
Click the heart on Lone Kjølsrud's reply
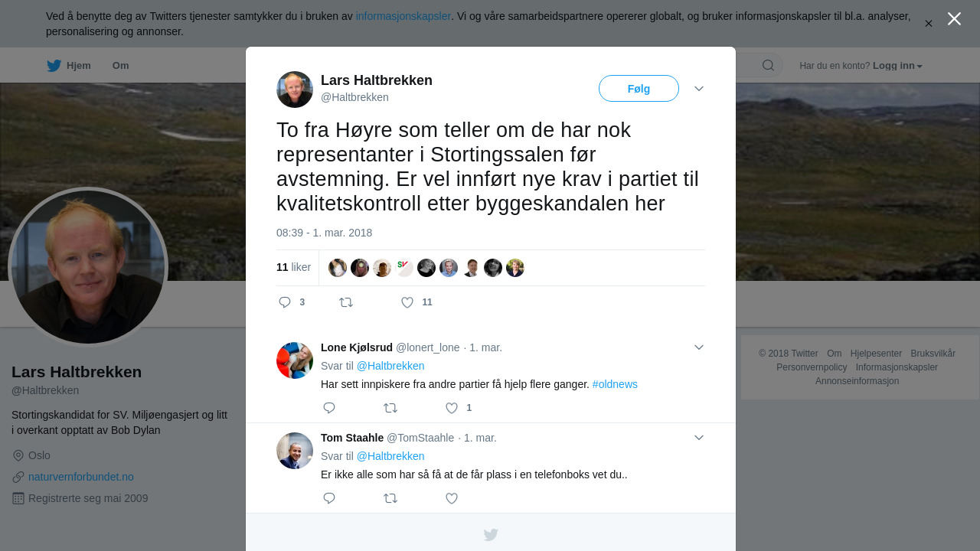452,408
